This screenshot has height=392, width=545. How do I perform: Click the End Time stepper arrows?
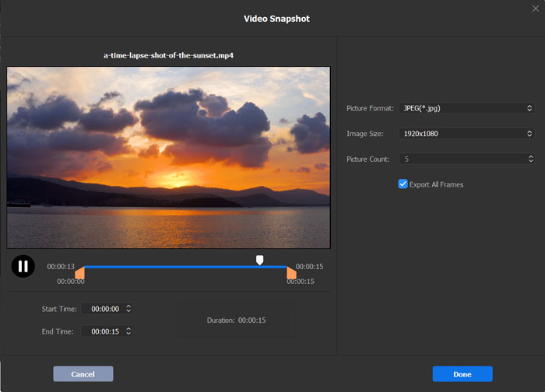click(x=128, y=331)
